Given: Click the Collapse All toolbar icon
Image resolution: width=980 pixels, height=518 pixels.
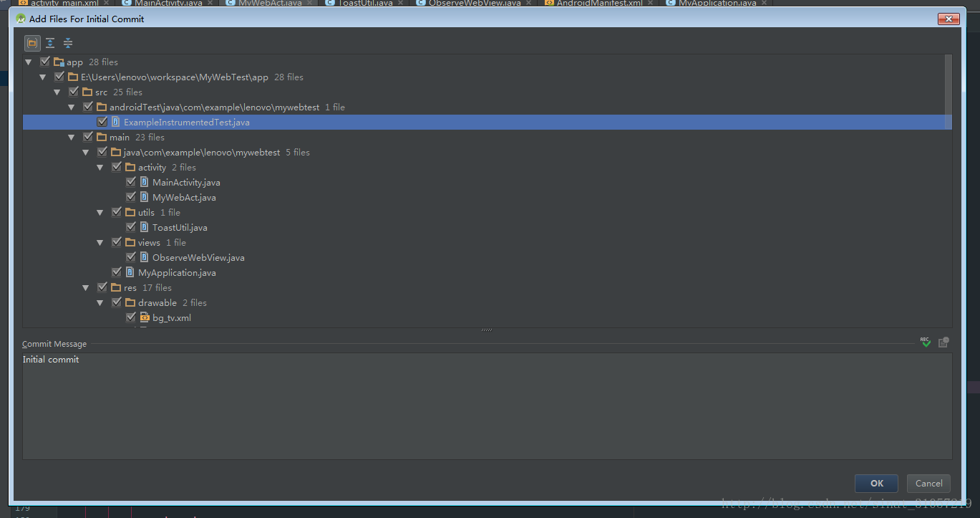Looking at the screenshot, I should pos(68,43).
